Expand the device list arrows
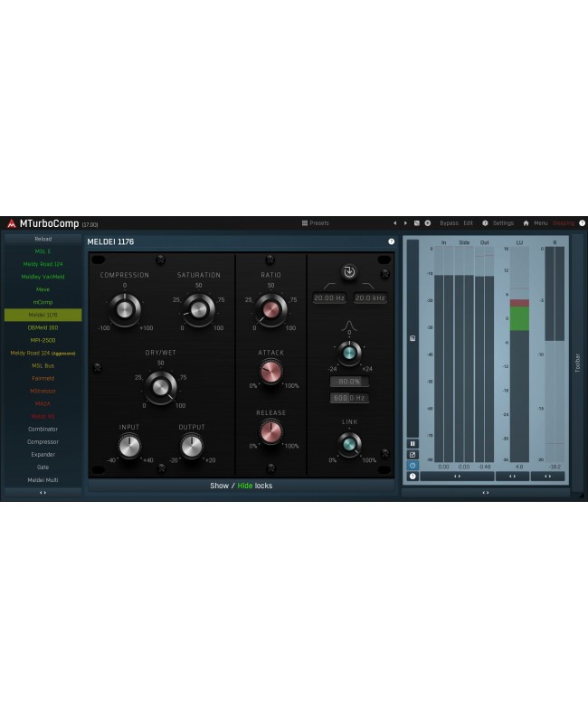Viewport: 588px width, 718px height. (x=43, y=493)
